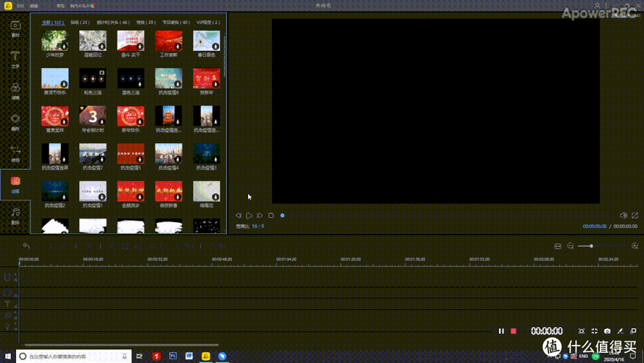Open the 配乐 music panel in sidebar
This screenshot has height=363, width=644.
pyautogui.click(x=15, y=214)
